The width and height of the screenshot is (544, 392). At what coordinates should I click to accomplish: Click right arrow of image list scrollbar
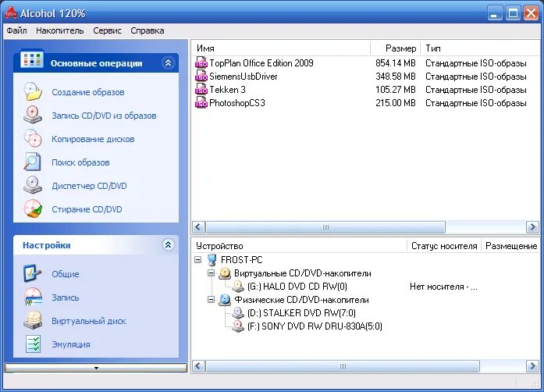tap(532, 227)
